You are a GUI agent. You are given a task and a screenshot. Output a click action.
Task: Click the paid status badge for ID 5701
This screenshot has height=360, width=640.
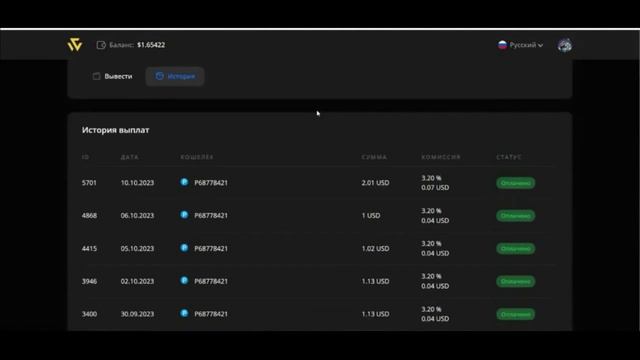[x=516, y=183]
